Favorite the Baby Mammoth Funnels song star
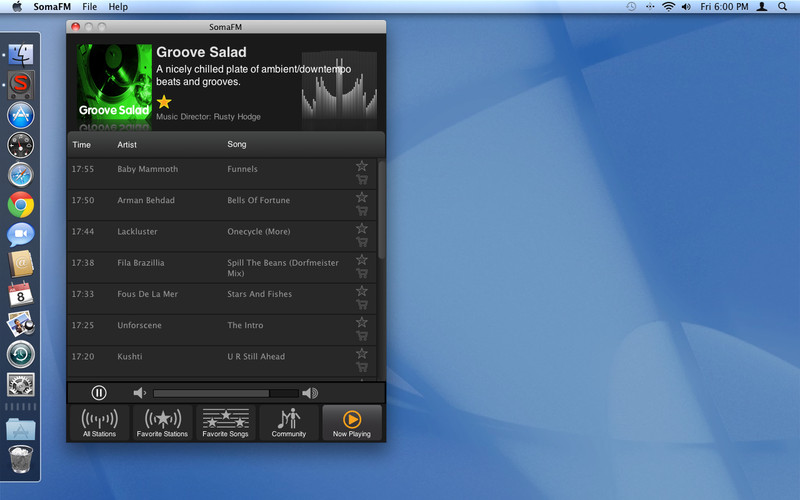This screenshot has height=500, width=800. point(362,166)
